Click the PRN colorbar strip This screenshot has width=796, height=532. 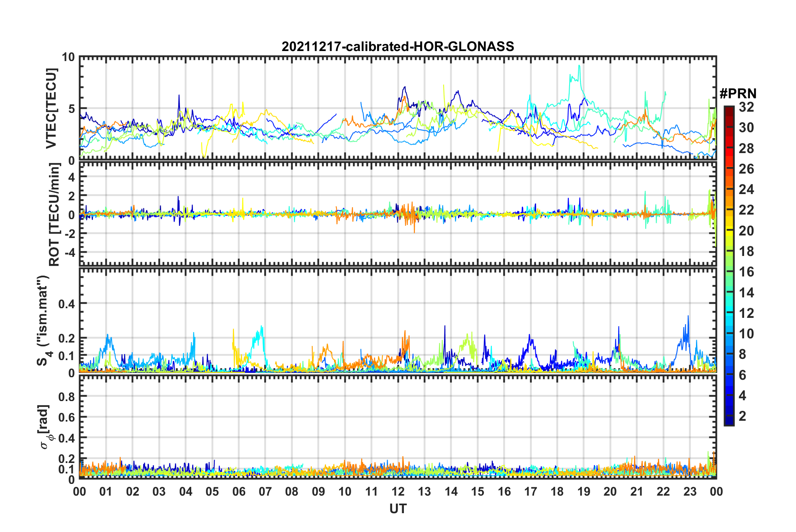[x=729, y=266]
